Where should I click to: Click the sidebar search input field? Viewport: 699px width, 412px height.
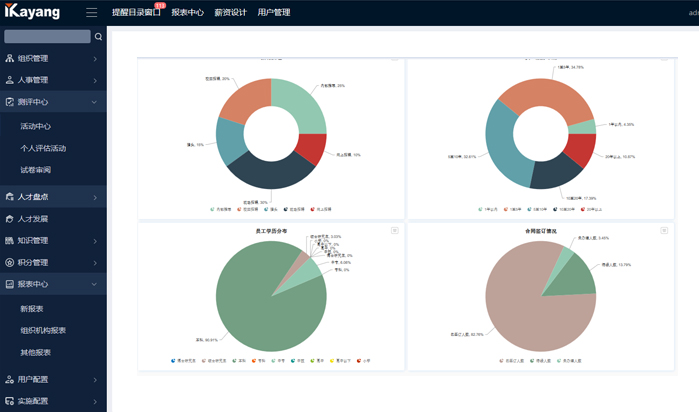tap(47, 37)
